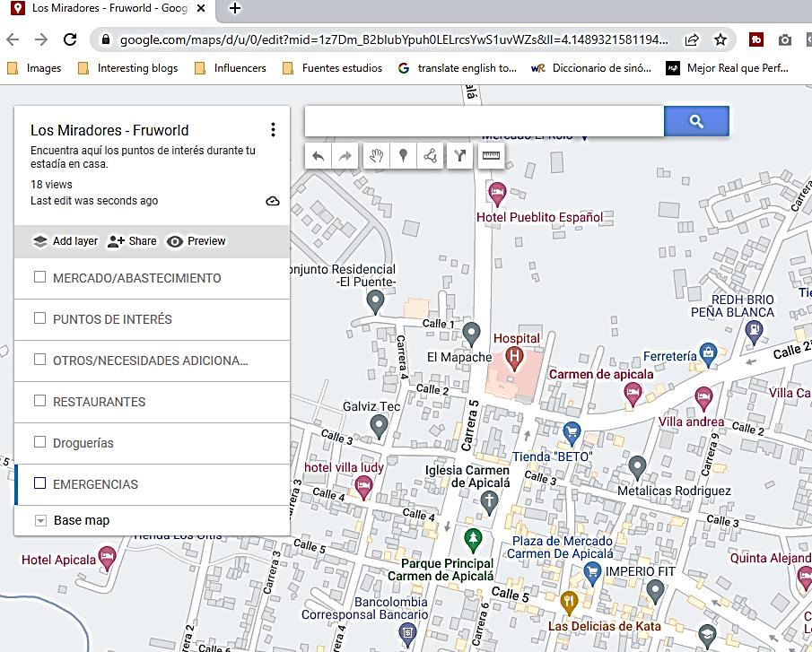Select the Add directions tool

coord(460,156)
